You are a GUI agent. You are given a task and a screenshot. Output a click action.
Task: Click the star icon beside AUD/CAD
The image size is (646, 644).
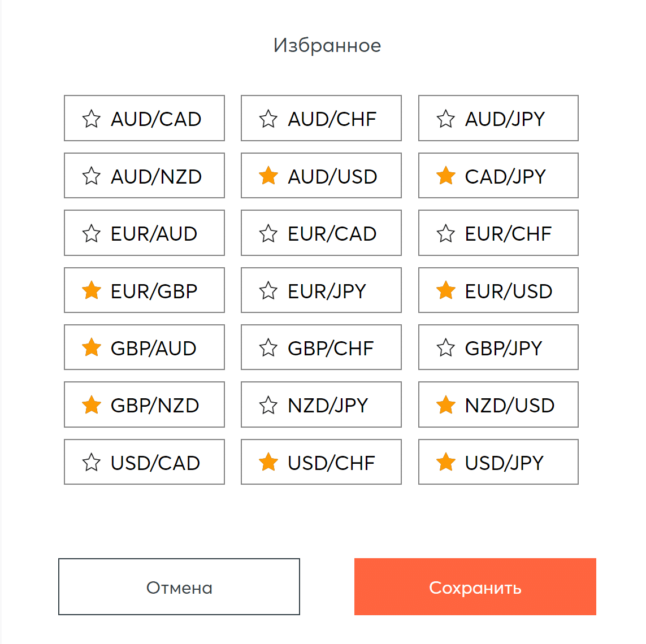pos(91,119)
